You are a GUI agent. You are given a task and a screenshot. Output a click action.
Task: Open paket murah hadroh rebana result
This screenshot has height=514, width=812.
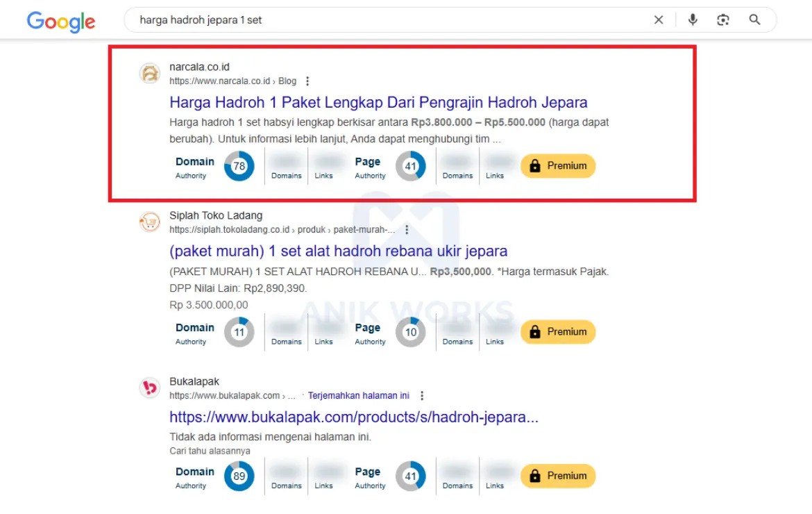tap(338, 251)
